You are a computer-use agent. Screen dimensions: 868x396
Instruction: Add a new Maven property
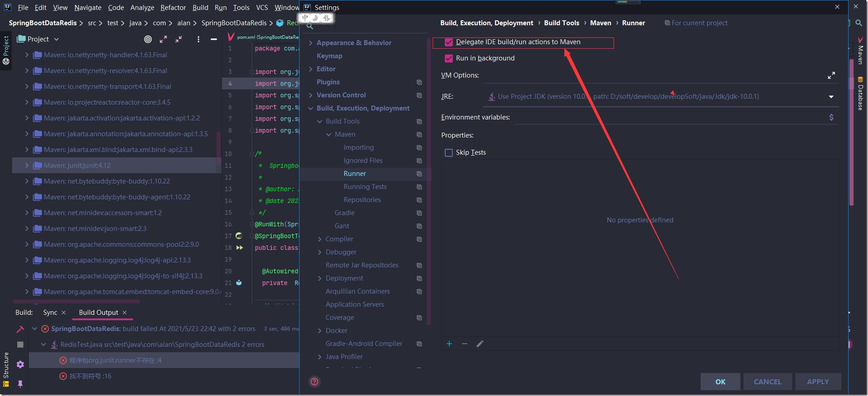(449, 344)
